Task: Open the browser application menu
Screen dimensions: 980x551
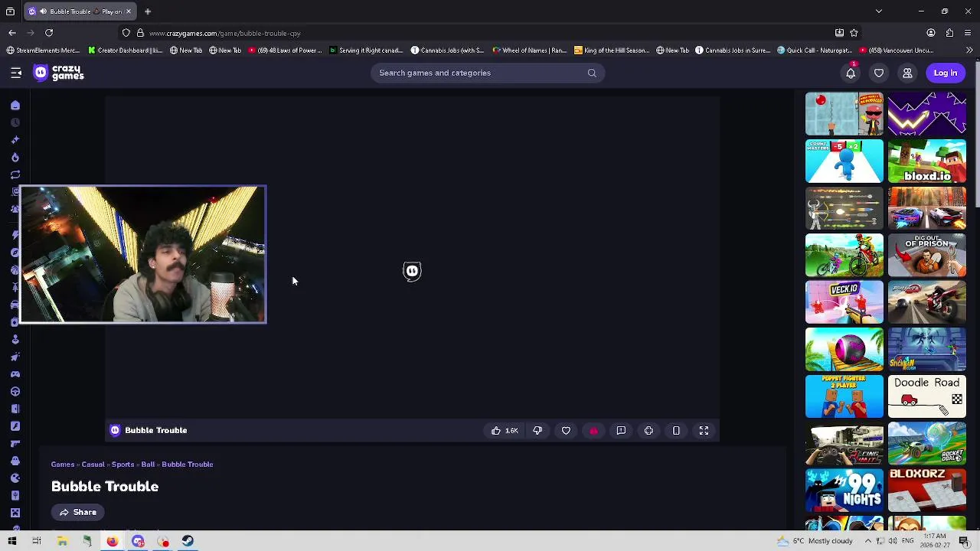Action: (969, 33)
